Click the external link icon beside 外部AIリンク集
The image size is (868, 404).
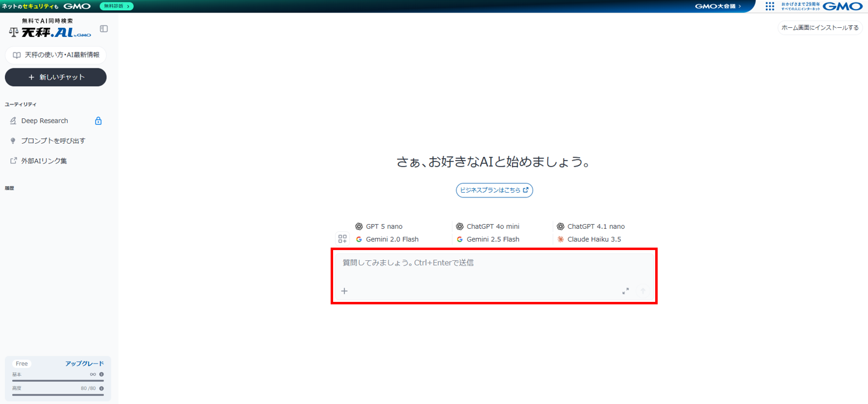[13, 160]
